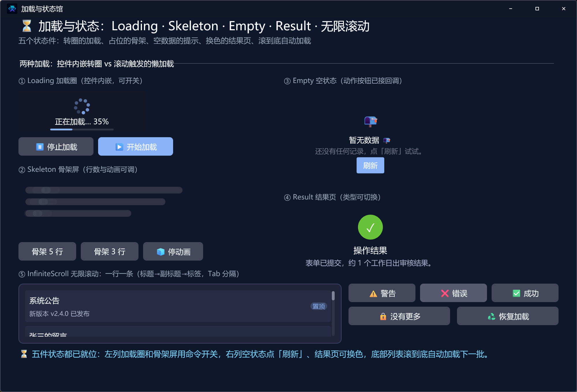Click the 没有更多 lock button
Screen dimensions: 577x392
[399, 316]
